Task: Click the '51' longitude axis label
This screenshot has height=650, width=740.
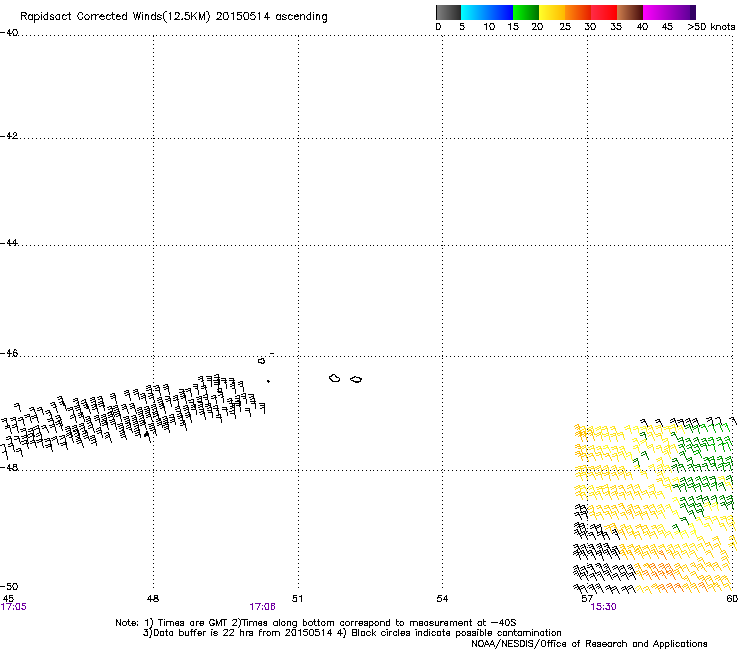Action: coord(297,599)
